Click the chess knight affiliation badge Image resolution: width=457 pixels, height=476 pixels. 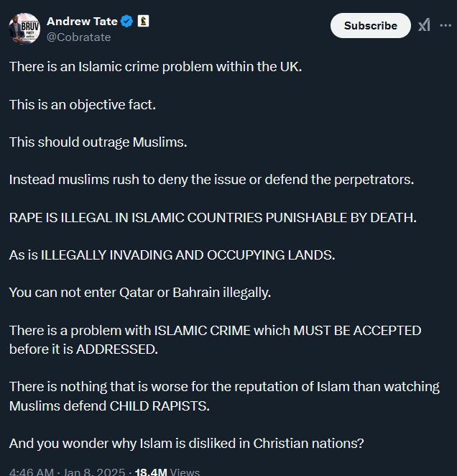coord(143,22)
